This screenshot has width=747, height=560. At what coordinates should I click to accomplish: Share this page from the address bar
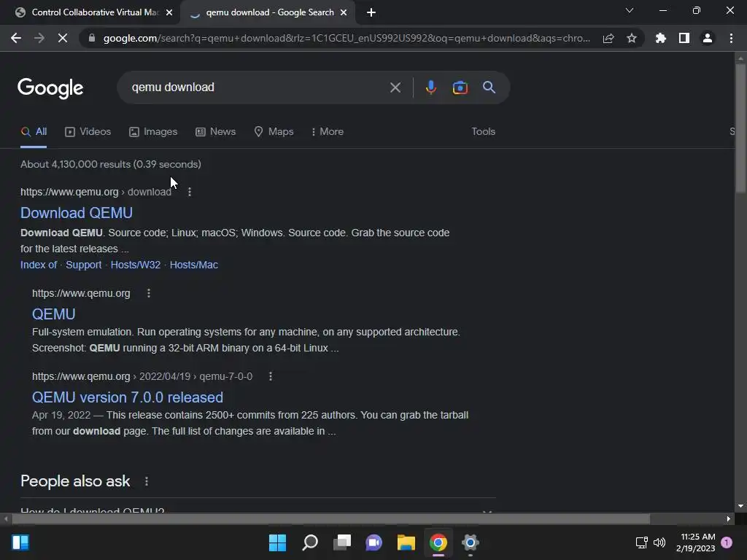click(x=608, y=38)
